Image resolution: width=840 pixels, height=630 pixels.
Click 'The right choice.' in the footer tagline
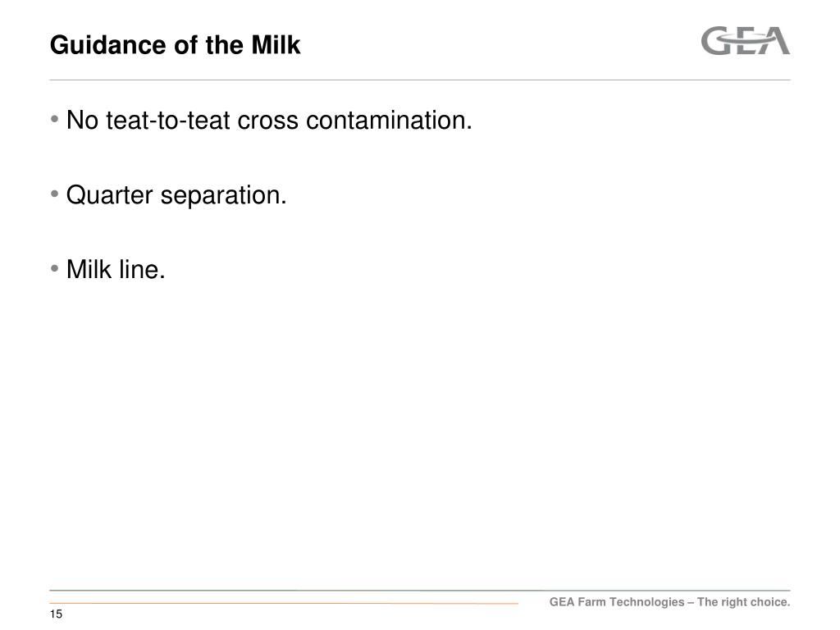(743, 602)
